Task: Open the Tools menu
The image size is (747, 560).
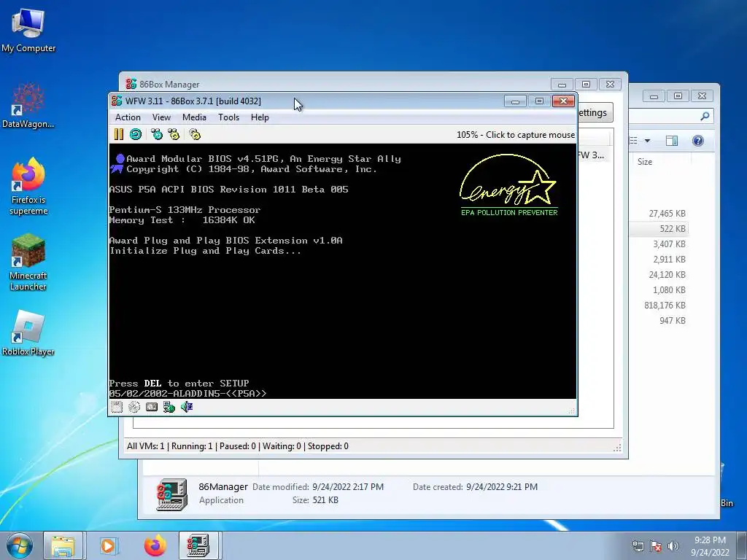Action: [228, 117]
